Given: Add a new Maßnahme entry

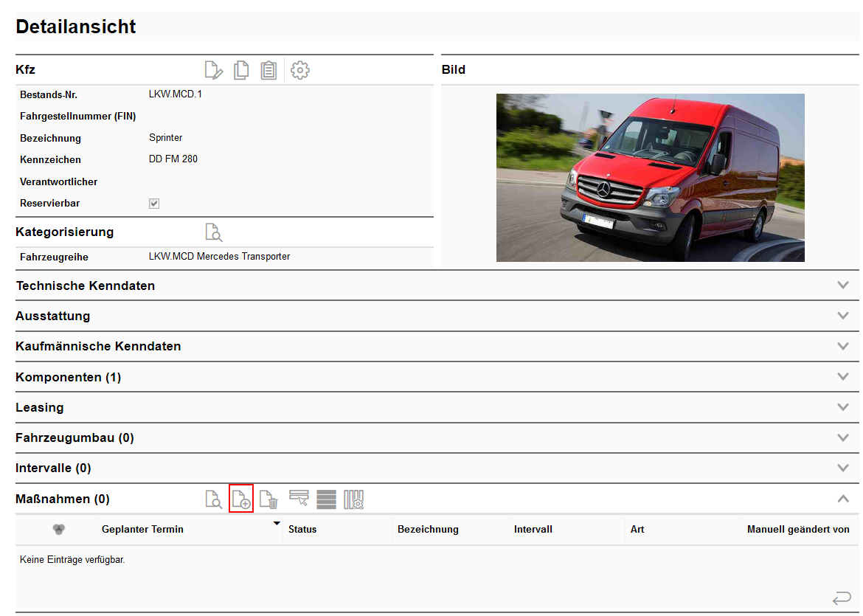Looking at the screenshot, I should tap(241, 499).
